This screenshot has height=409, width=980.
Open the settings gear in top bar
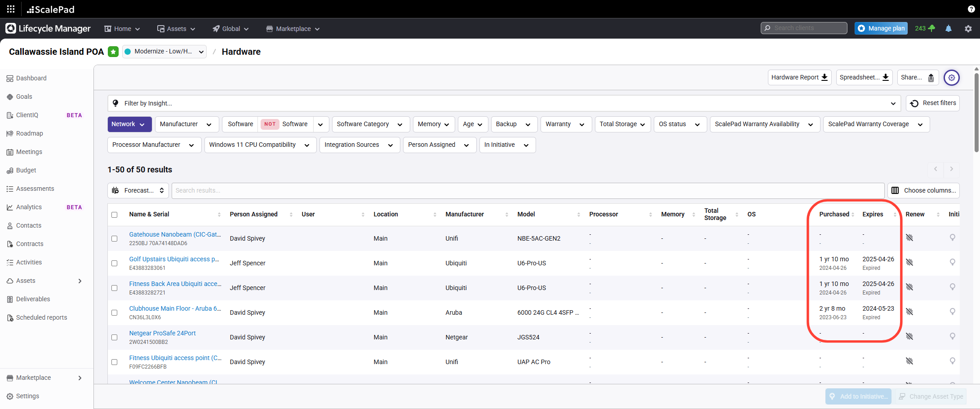coord(968,29)
